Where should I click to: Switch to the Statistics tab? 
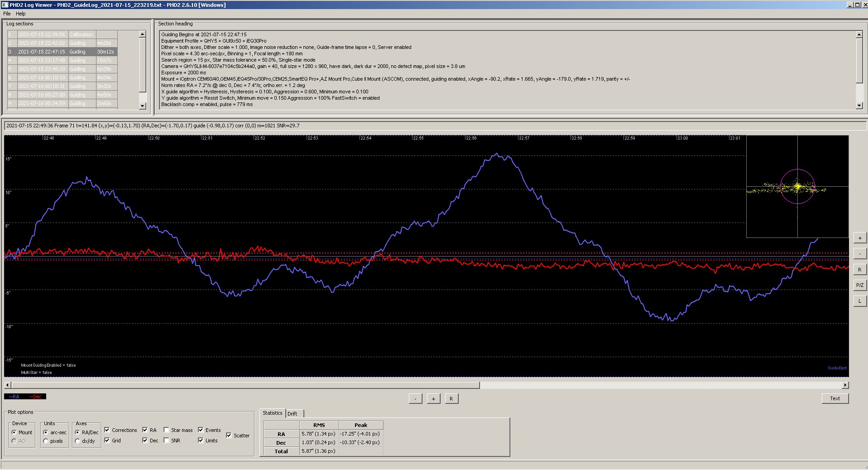[272, 413]
